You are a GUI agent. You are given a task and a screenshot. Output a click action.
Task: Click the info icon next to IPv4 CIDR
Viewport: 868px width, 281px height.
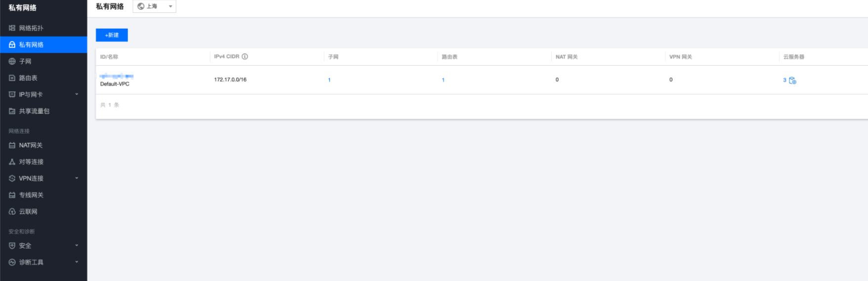click(x=245, y=56)
